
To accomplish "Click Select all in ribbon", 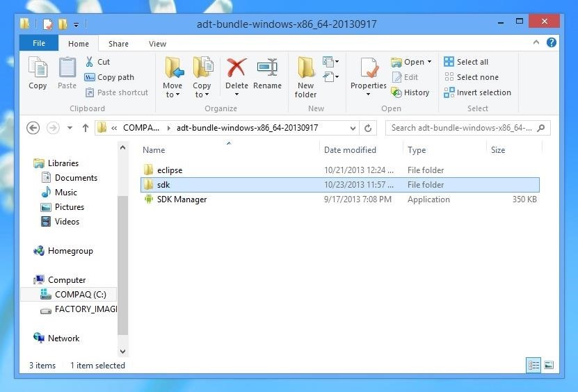I will 466,62.
